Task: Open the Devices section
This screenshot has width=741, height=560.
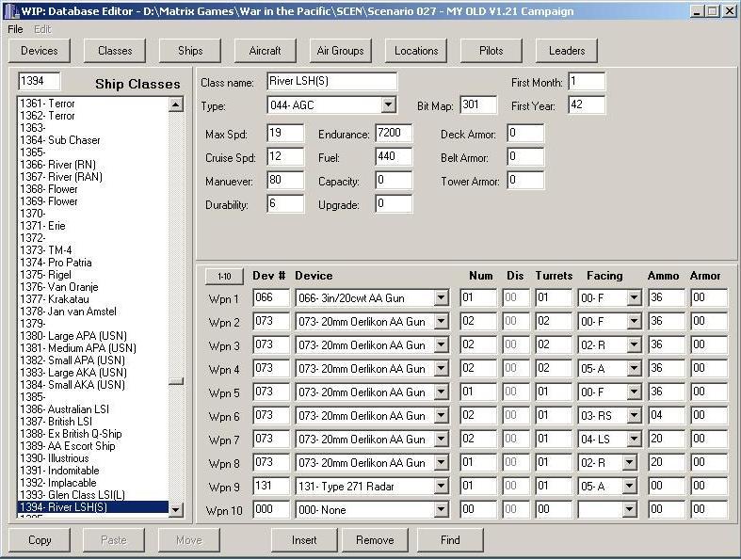Action: [40, 51]
